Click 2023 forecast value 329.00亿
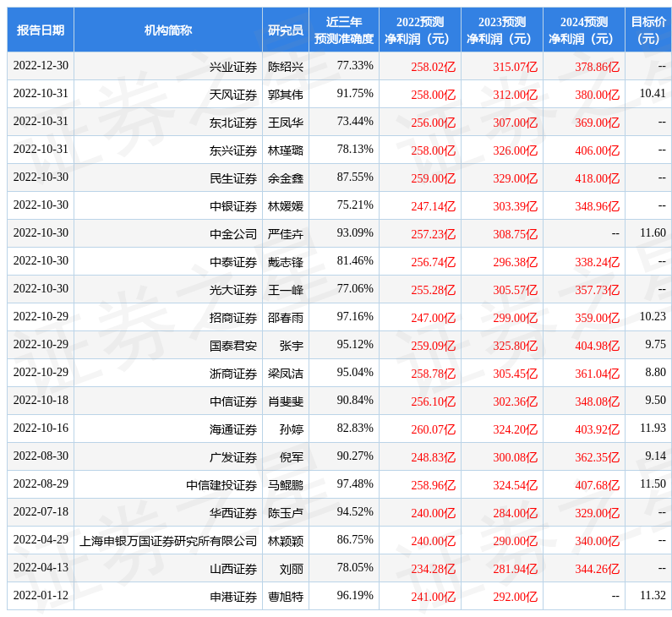 tap(515, 178)
